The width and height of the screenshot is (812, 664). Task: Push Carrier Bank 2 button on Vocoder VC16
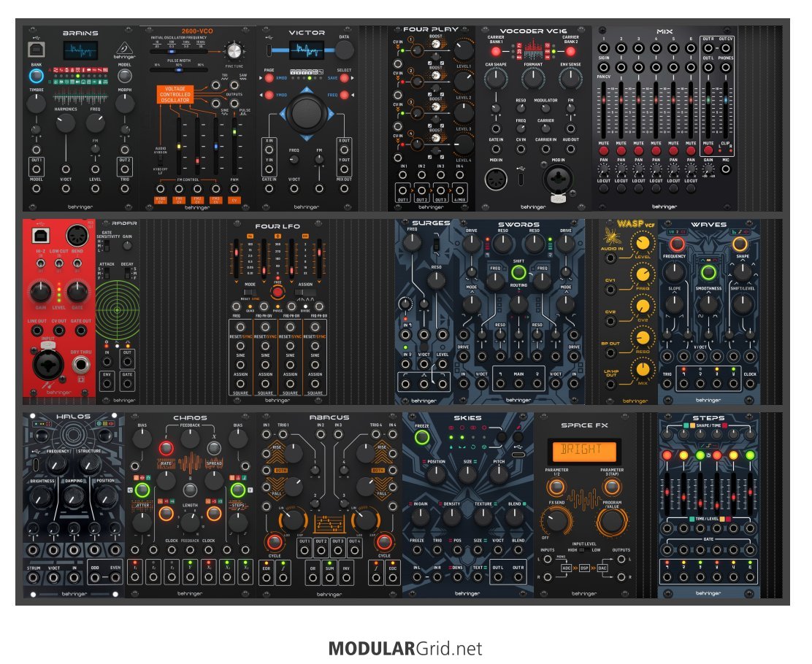571,52
